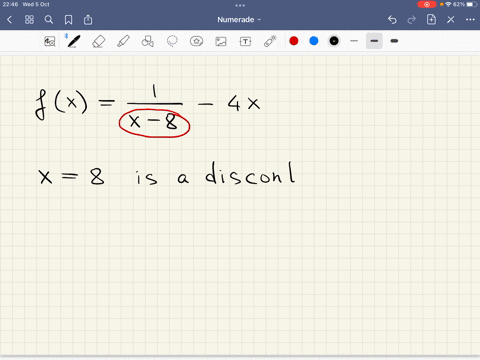Image resolution: width=480 pixels, height=360 pixels.
Task: Select the Lasso tool
Action: (x=172, y=41)
